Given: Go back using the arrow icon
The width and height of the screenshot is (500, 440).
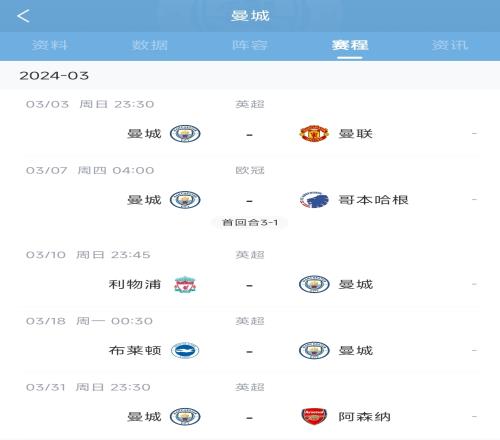Looking at the screenshot, I should tap(23, 16).
